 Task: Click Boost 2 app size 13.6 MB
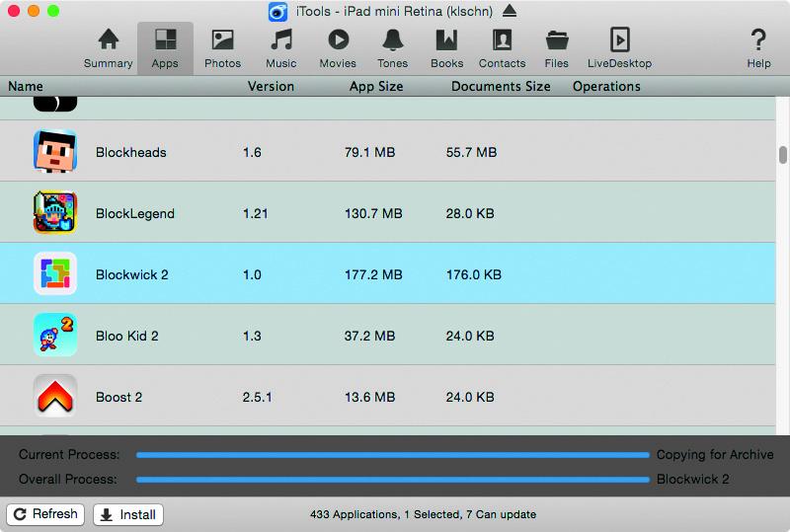coord(369,397)
